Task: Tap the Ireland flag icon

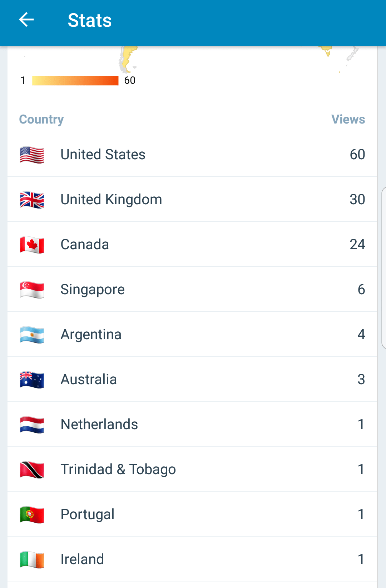Action: (32, 559)
